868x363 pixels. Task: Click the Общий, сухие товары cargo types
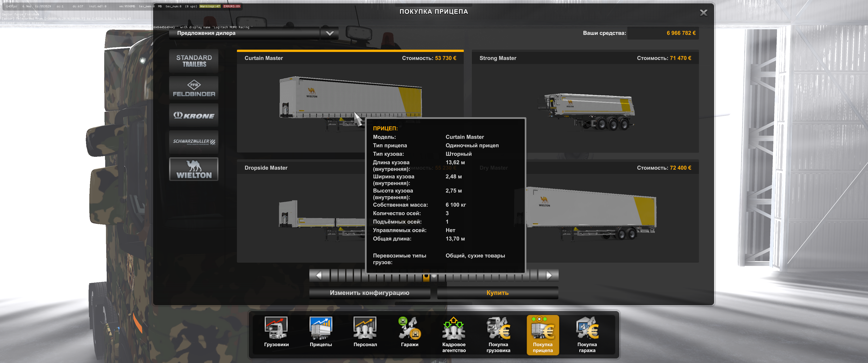coord(475,256)
